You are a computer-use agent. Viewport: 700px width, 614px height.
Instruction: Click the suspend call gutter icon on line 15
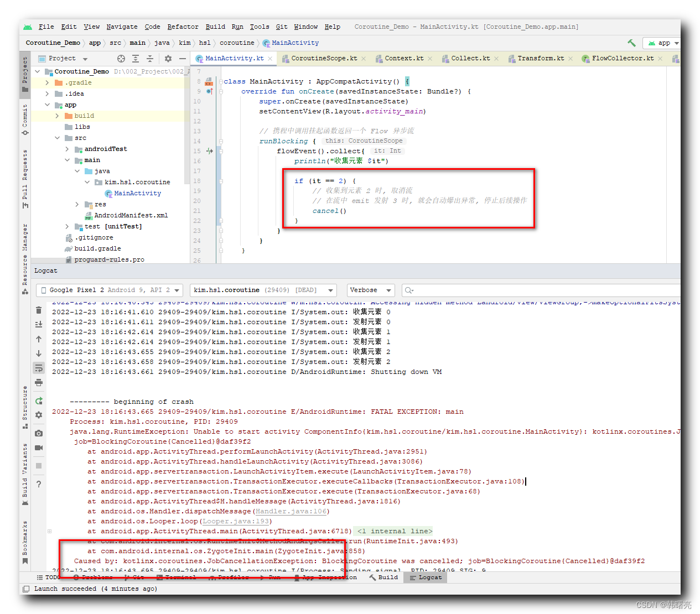pos(209,151)
